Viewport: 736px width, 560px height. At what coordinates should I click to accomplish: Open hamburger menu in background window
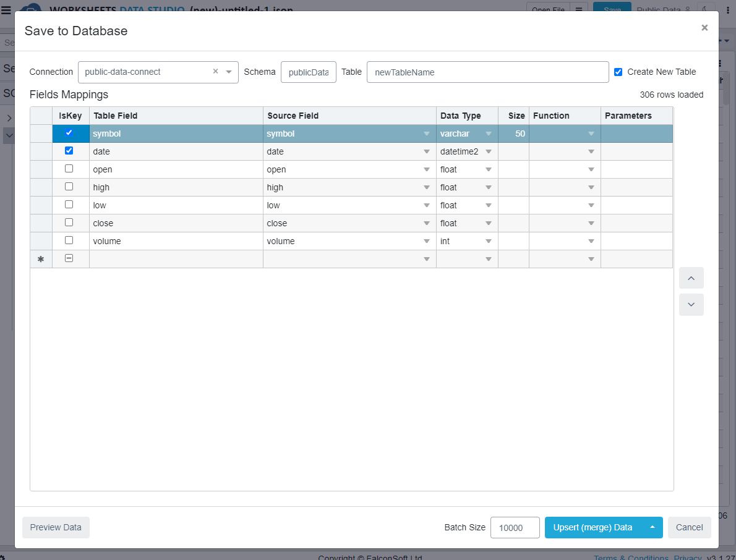(x=6, y=9)
